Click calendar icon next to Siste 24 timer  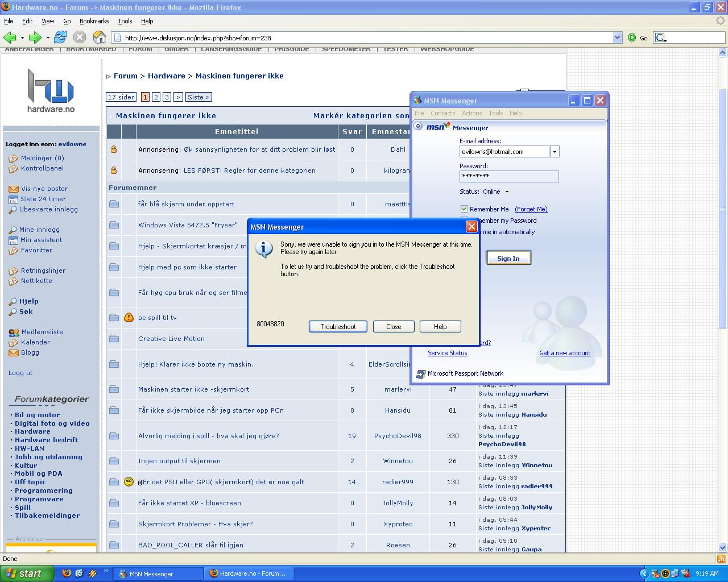(x=14, y=199)
